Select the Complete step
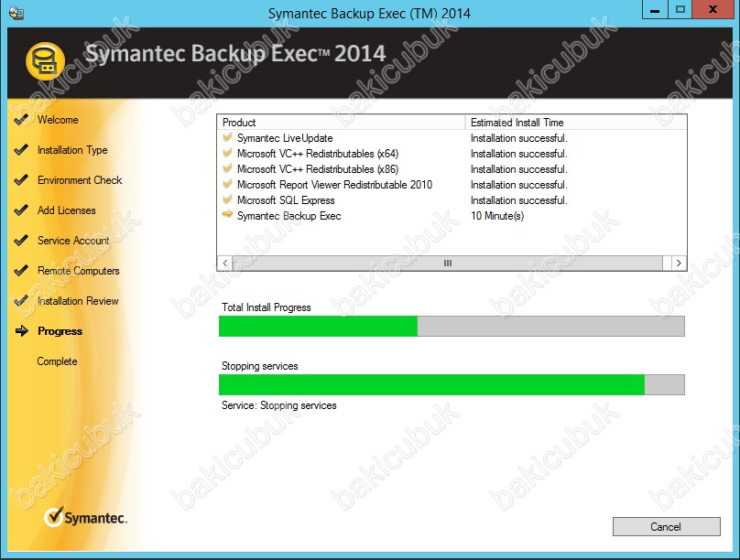Screen dimensions: 740x560 pyautogui.click(x=57, y=361)
